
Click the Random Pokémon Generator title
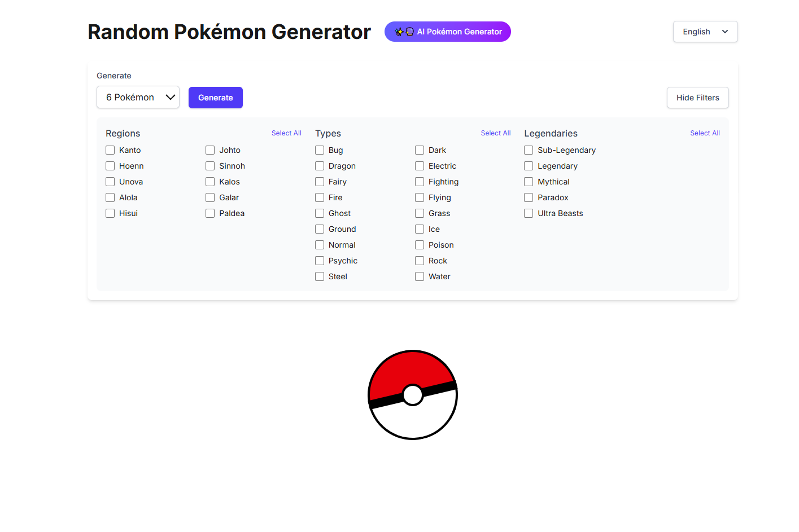pos(229,32)
